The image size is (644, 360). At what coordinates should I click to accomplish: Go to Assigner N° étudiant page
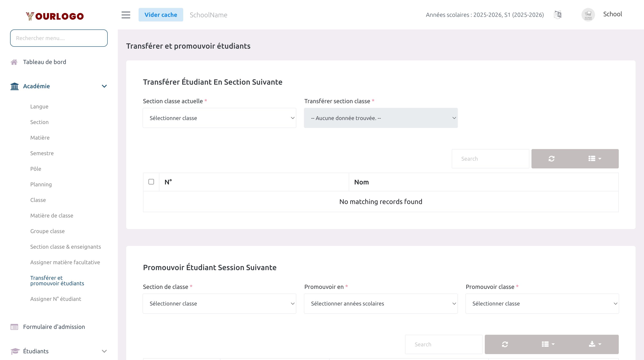[x=56, y=299]
